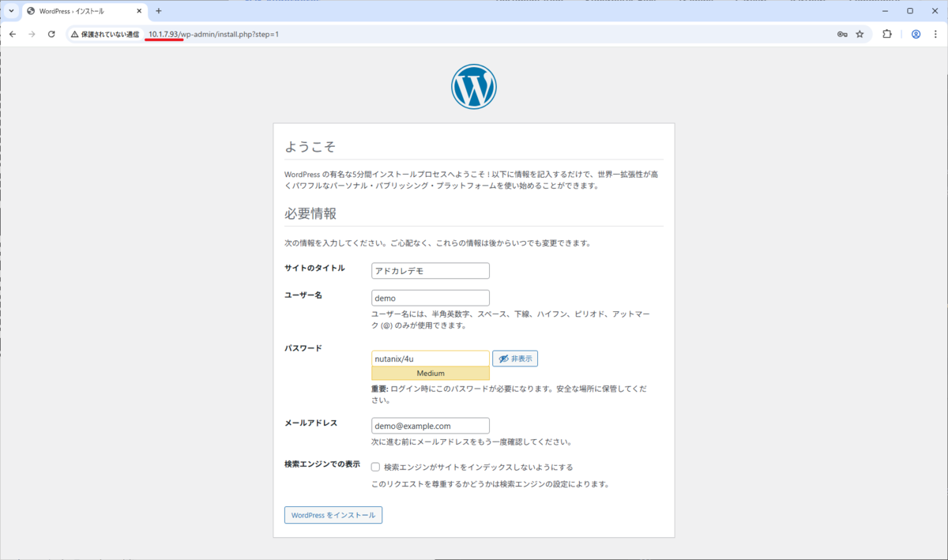Screen dimensions: 948x560
Task: Click the address bar URL
Action: click(213, 35)
